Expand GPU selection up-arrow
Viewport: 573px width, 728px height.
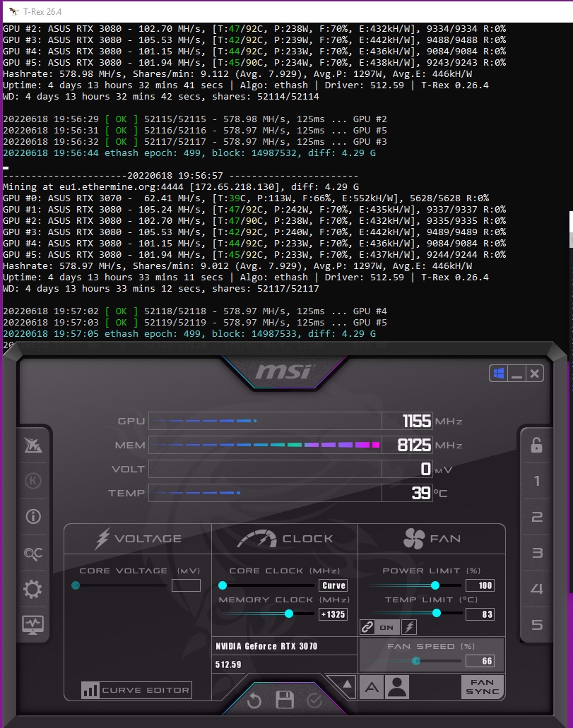coord(347,684)
